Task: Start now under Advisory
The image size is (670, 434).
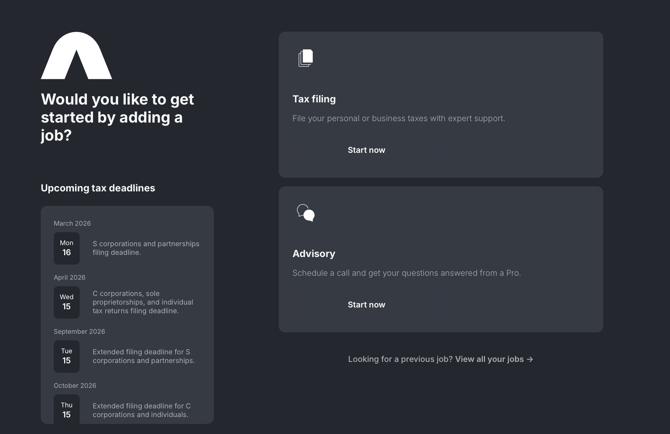Action: pyautogui.click(x=366, y=305)
